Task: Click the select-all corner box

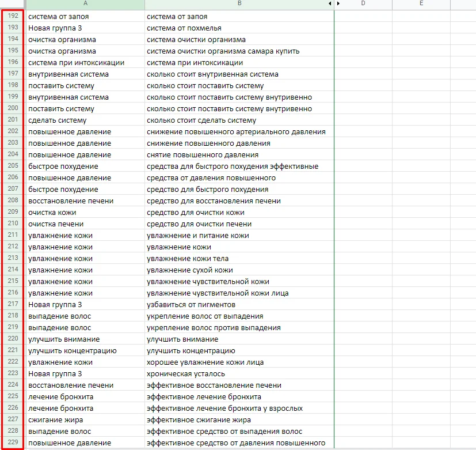Action: point(12,3)
